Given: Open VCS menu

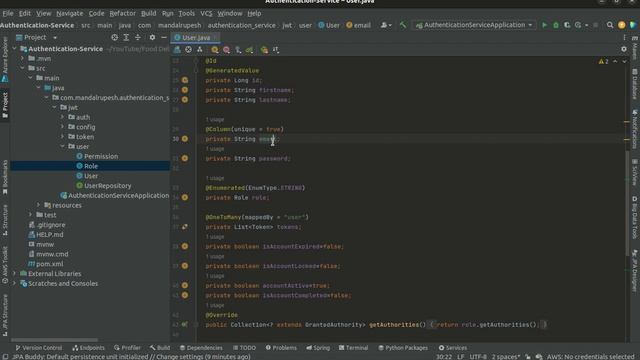Looking at the screenshot, I should point(206,13).
